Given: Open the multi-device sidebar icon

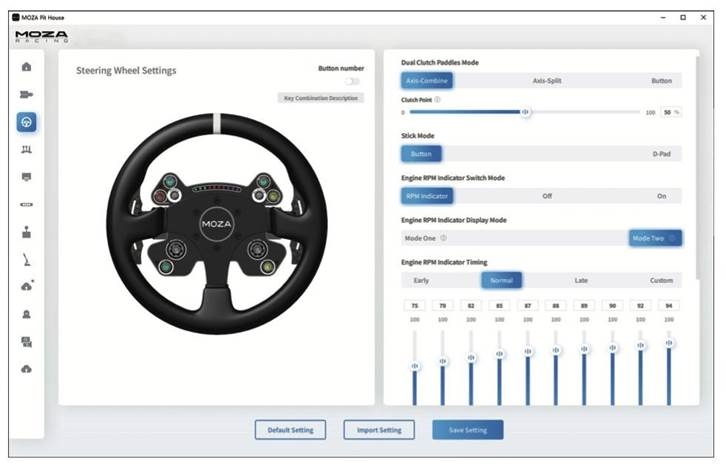Looking at the screenshot, I should coord(26,342).
